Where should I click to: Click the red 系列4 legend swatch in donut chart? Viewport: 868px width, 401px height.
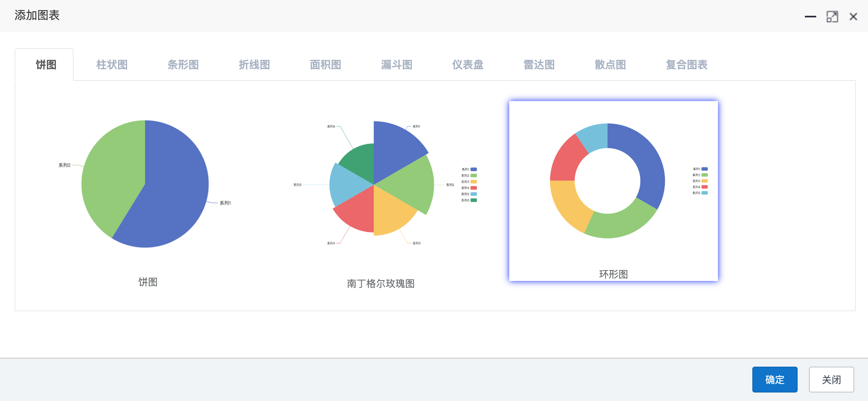coord(705,187)
